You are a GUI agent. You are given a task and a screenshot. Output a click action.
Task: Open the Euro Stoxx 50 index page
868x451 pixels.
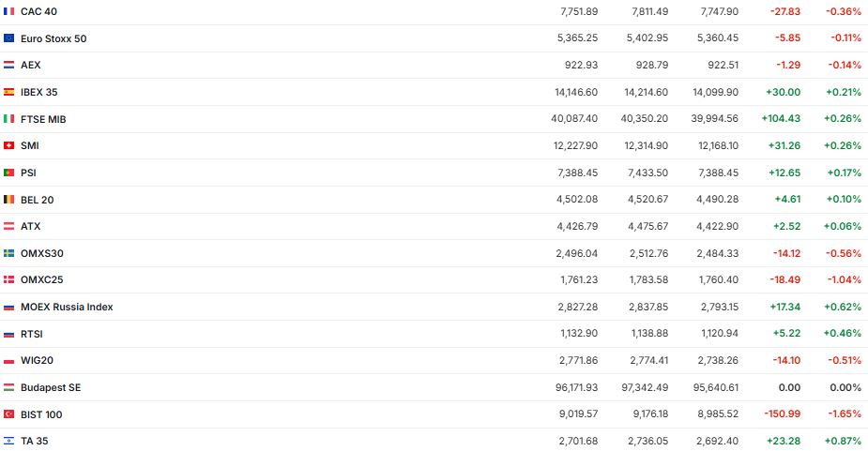tap(53, 38)
